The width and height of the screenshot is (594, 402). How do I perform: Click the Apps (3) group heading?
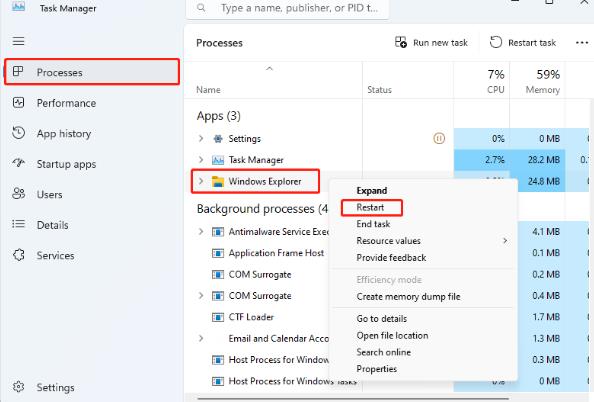pyautogui.click(x=219, y=116)
